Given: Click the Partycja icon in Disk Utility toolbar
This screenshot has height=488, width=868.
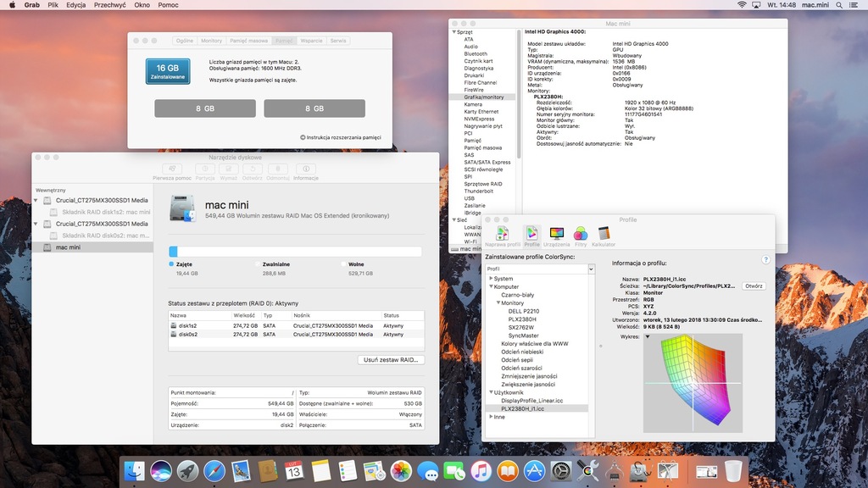Looking at the screenshot, I should [x=205, y=169].
